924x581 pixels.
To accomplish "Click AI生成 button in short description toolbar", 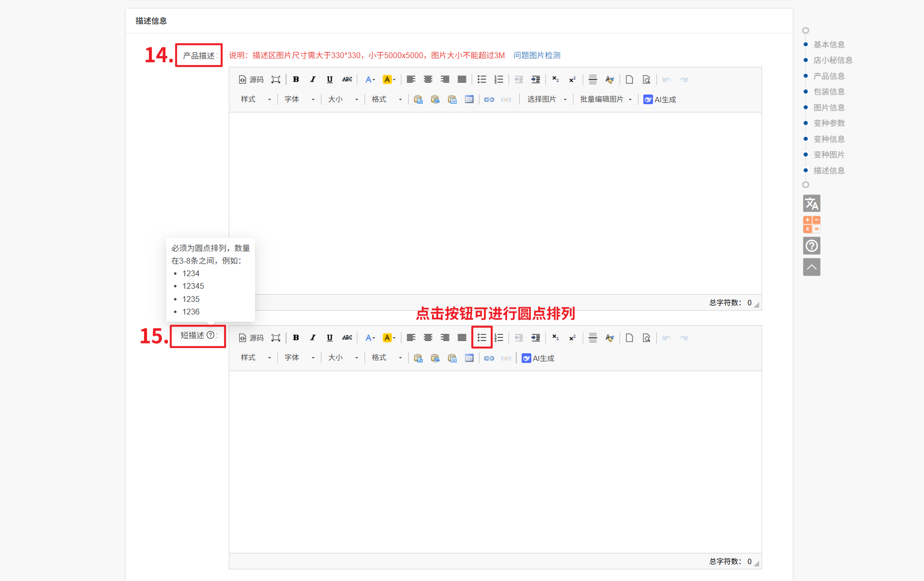I will click(x=538, y=358).
